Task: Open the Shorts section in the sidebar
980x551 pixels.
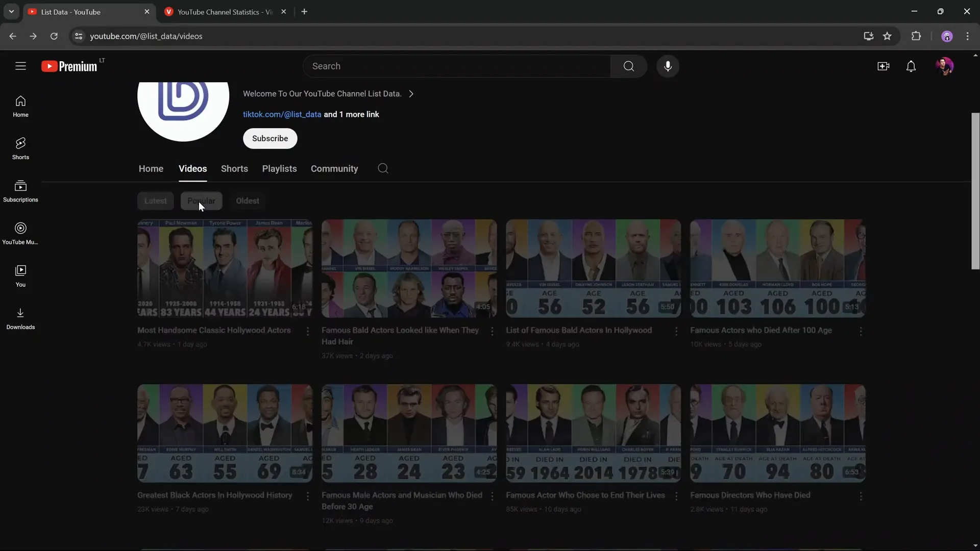Action: coord(20,147)
